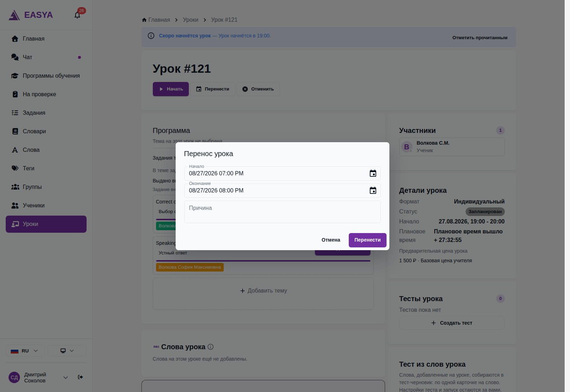Open На проверке in the sidebar
Screen dimensions: 570x392
(x=46, y=94)
